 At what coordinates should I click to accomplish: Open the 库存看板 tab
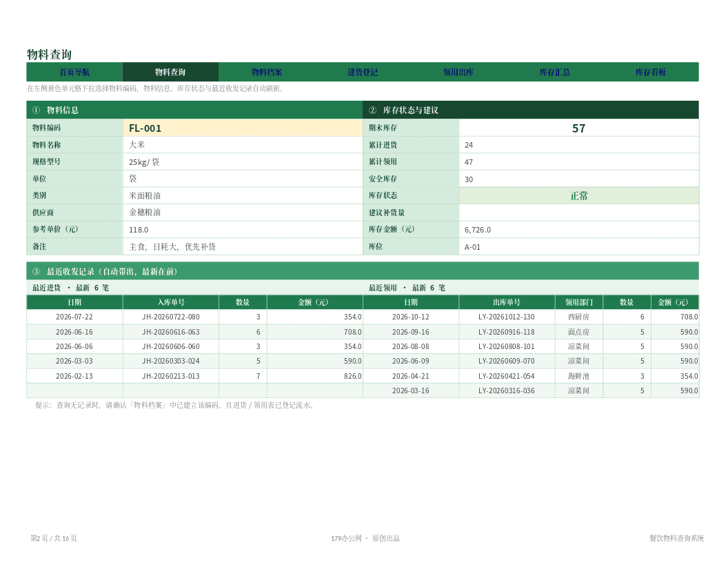point(651,72)
